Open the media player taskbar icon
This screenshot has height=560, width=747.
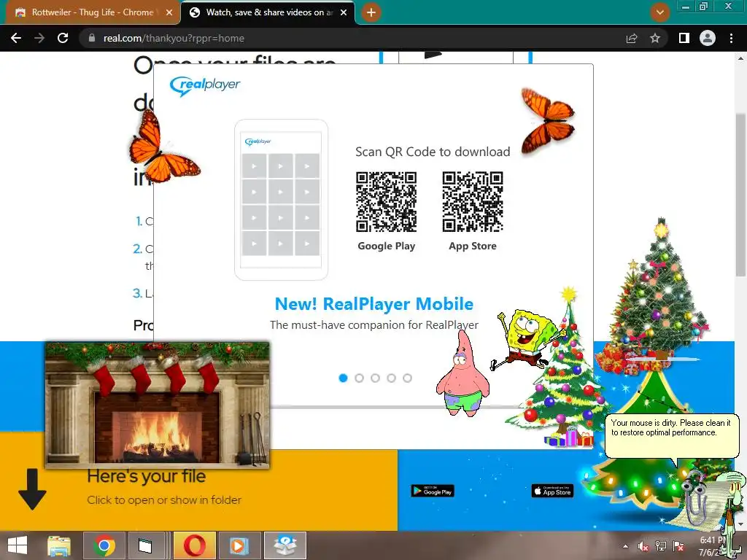(239, 545)
